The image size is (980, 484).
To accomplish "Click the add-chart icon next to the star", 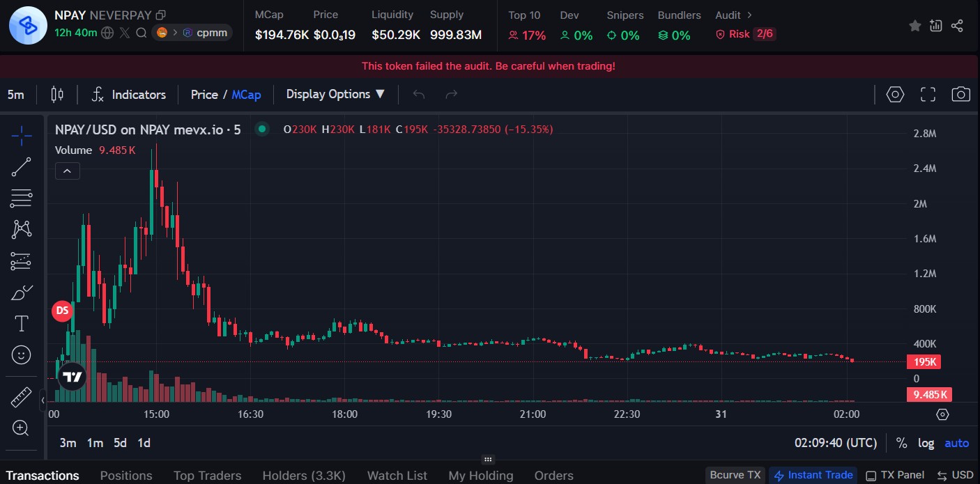I will click(x=936, y=26).
